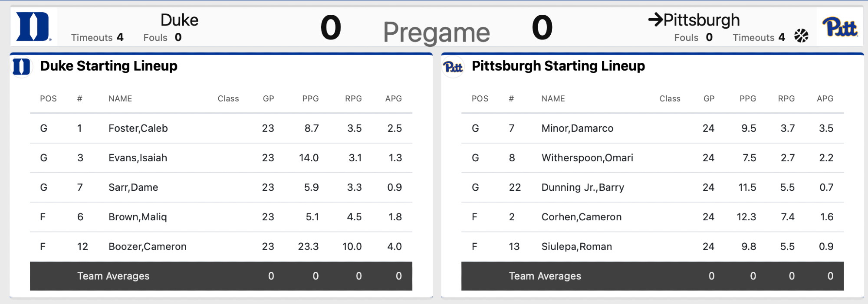Open Boozer, Cameron player entry
Image resolution: width=868 pixels, height=304 pixels.
[148, 247]
